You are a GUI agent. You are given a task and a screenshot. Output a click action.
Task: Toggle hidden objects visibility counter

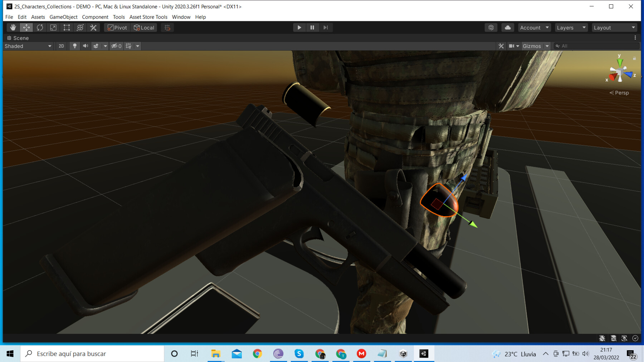(x=116, y=46)
